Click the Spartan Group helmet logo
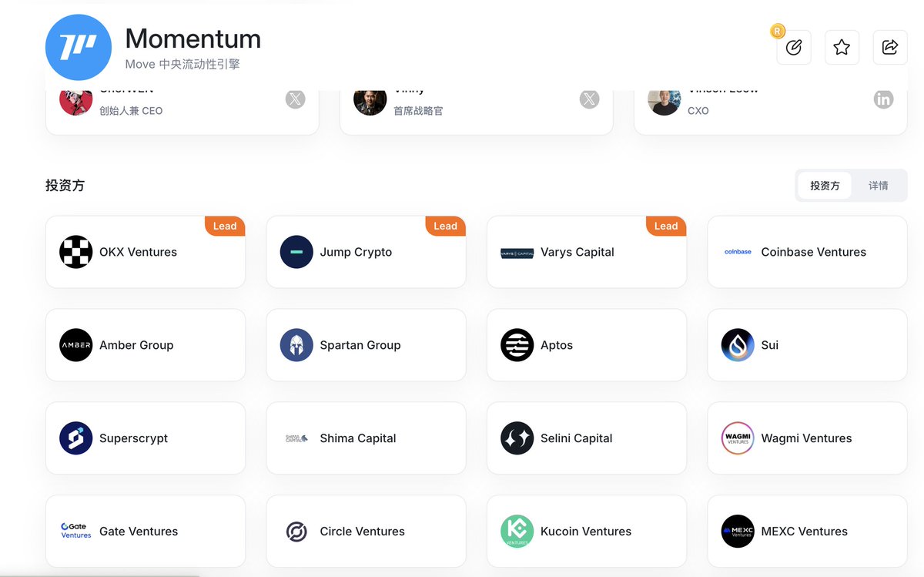 (x=296, y=345)
